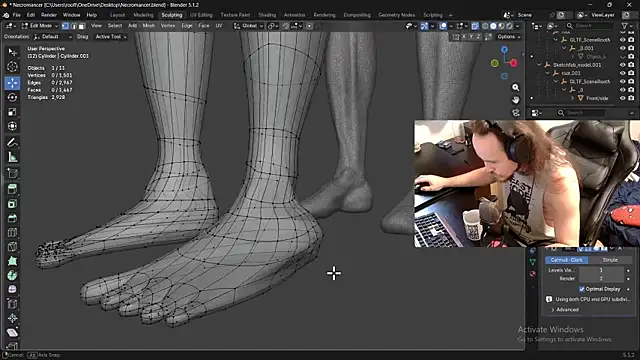This screenshot has height=360, width=640.
Task: Toggle X axis mesh mirror button
Action: click(464, 37)
